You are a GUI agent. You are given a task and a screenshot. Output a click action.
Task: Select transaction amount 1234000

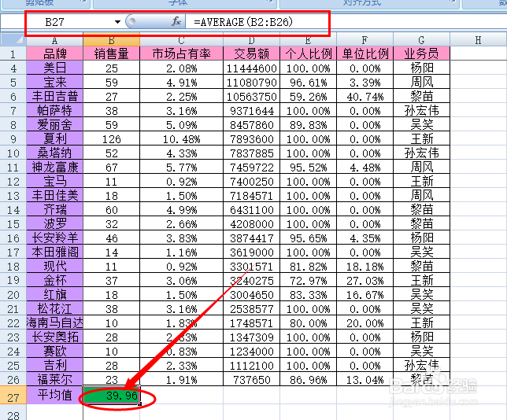coord(252,352)
